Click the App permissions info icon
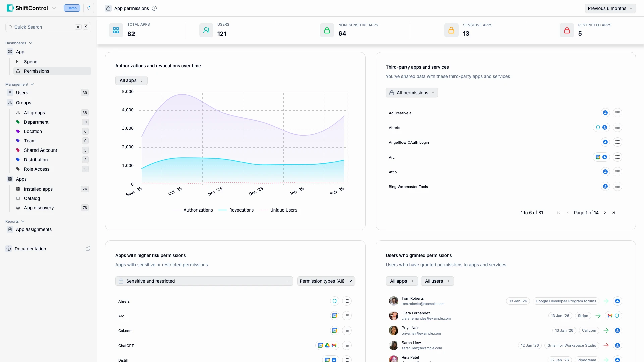Image resolution: width=644 pixels, height=362 pixels. 154,8
